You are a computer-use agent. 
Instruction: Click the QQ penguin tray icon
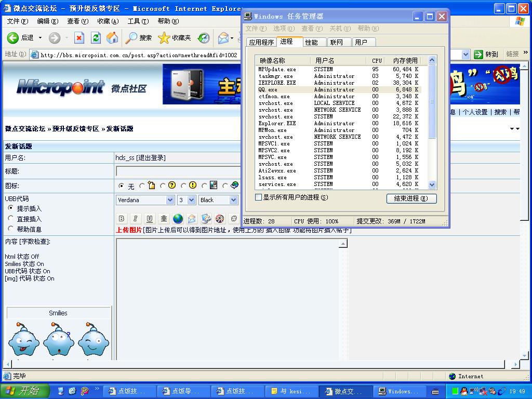(x=464, y=391)
